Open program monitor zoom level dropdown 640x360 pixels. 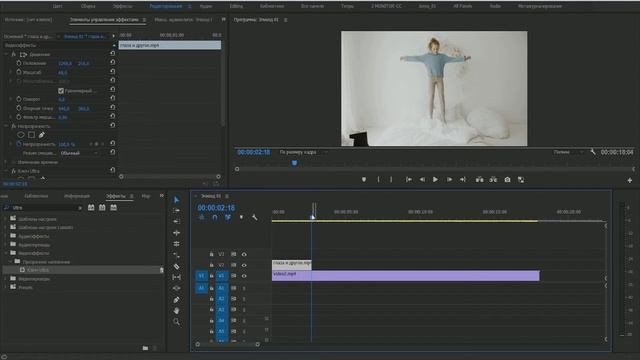(304, 152)
